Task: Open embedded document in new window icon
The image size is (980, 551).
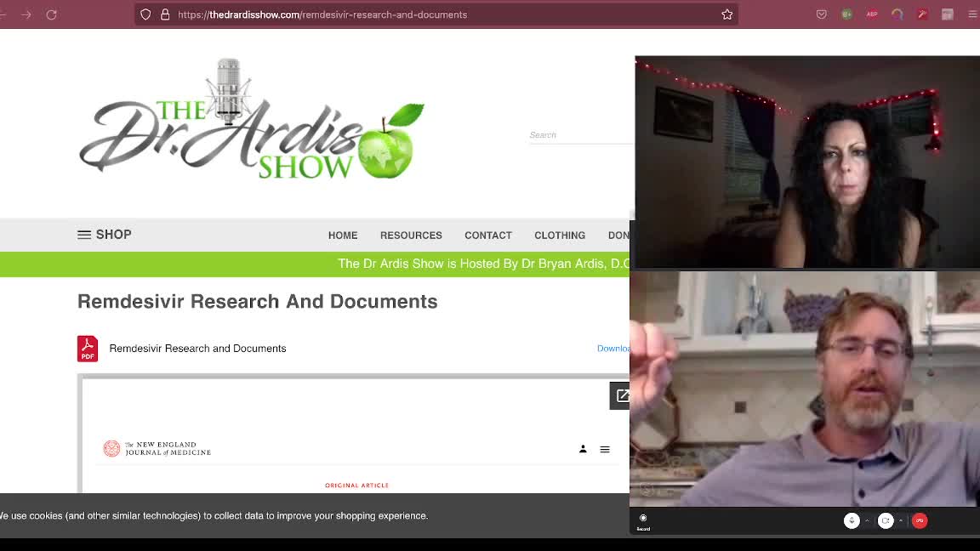Action: [x=620, y=395]
